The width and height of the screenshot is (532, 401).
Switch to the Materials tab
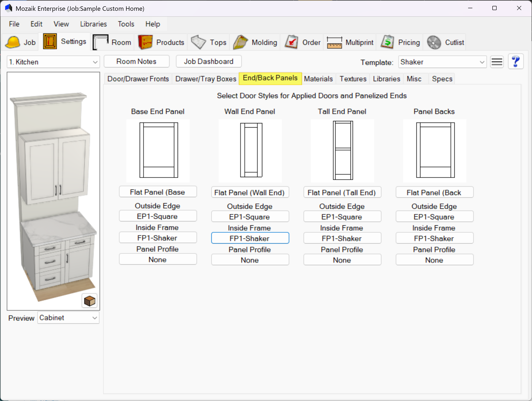[318, 79]
